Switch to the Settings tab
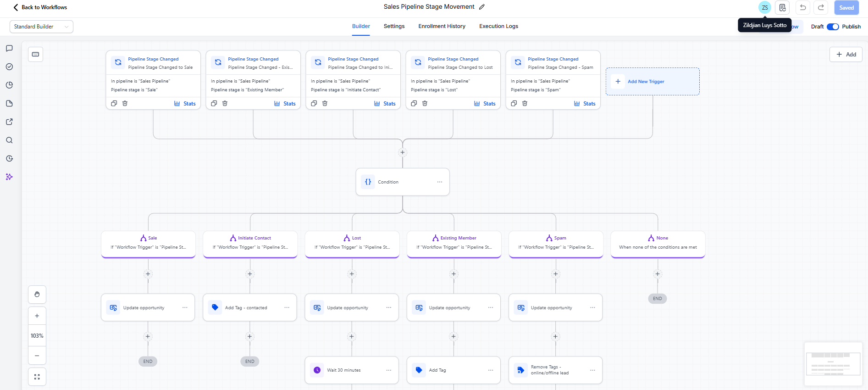 pos(394,26)
